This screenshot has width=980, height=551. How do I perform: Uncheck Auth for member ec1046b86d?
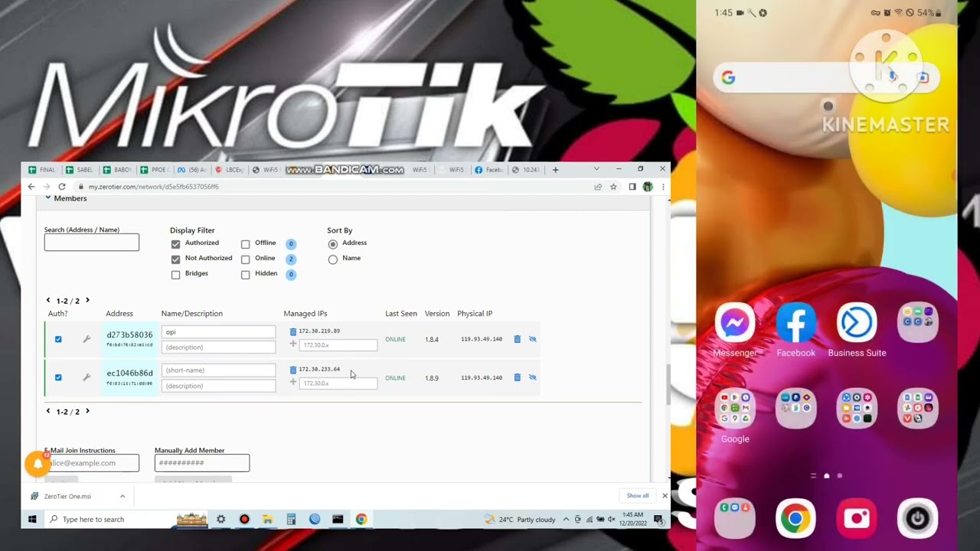[x=58, y=377]
